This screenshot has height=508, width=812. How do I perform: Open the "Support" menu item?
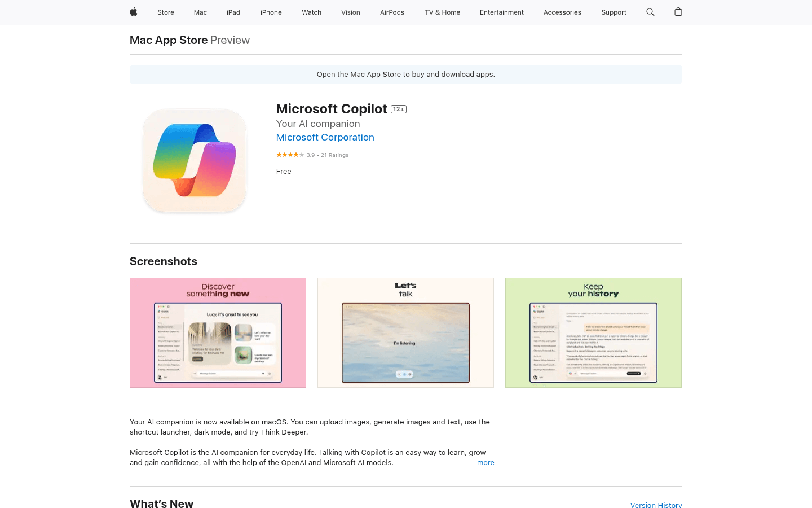point(614,12)
